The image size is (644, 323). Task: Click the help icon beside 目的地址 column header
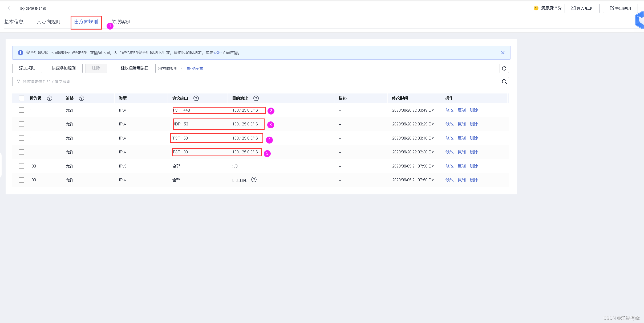pos(256,98)
